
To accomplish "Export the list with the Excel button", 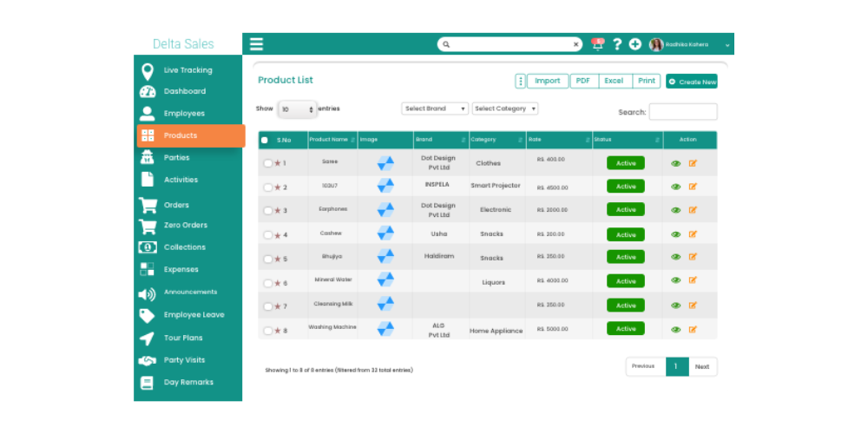I will [614, 81].
